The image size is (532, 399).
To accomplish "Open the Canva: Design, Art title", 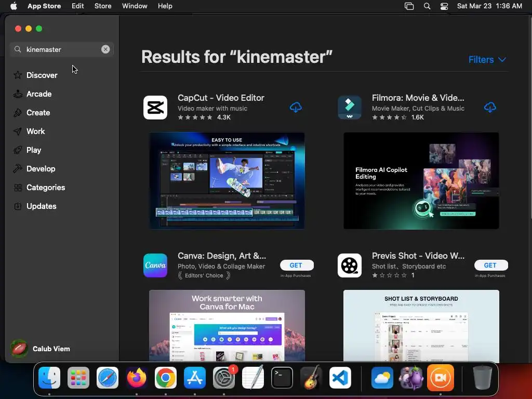I will [222, 256].
